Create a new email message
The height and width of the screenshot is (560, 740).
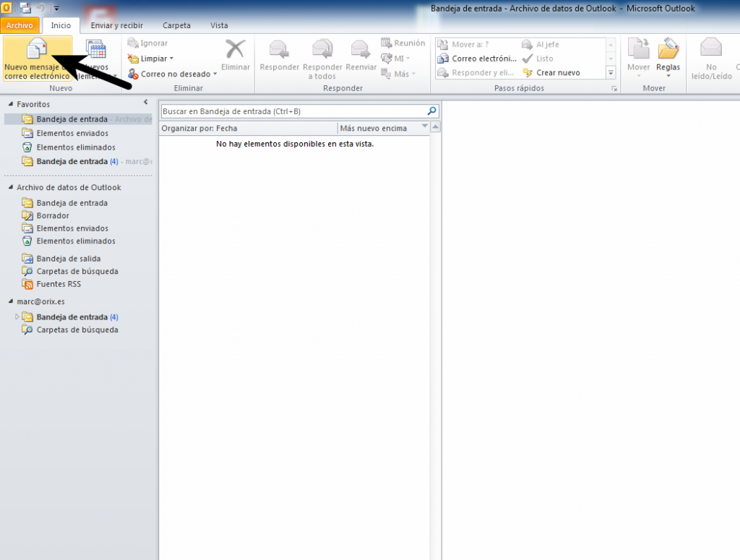38,59
